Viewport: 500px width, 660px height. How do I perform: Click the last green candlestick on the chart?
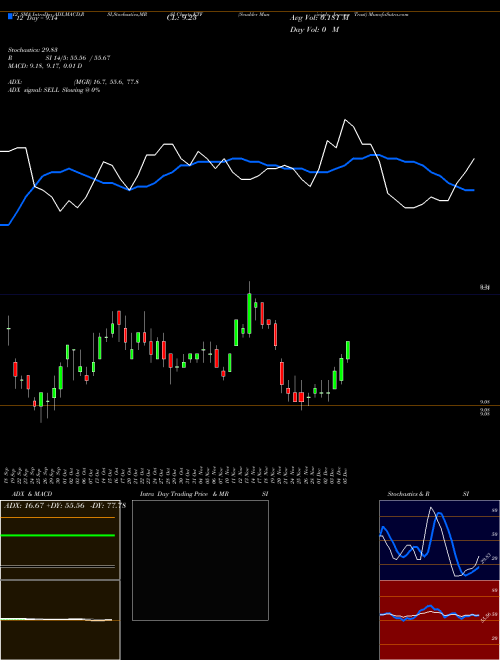348,350
